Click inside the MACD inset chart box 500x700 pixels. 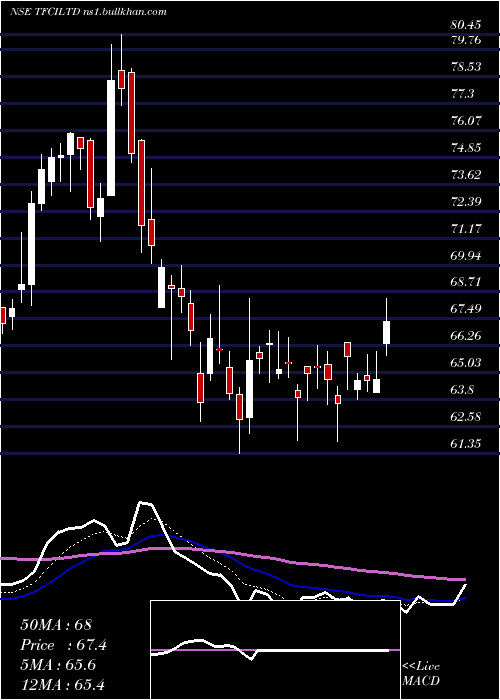(275, 650)
